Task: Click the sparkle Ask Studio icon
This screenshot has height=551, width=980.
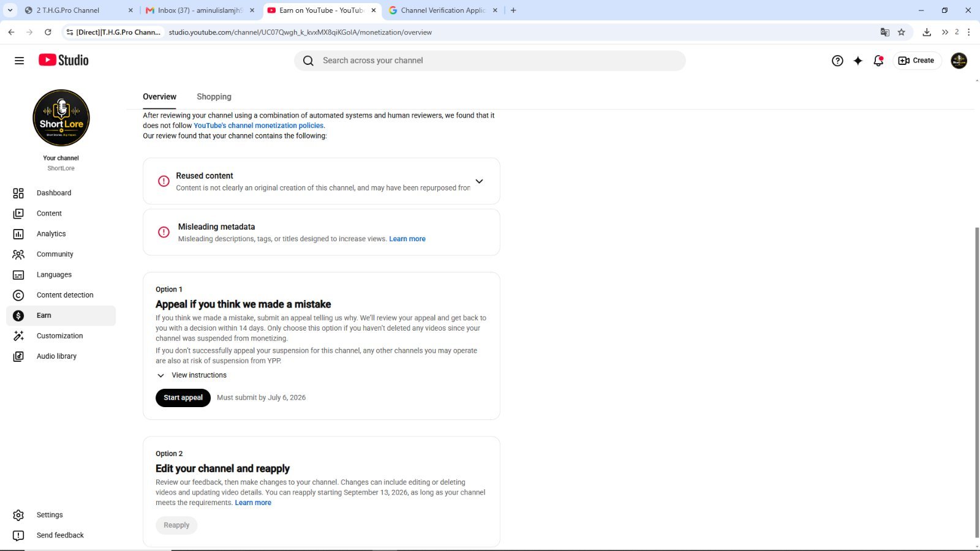Action: [x=858, y=61]
